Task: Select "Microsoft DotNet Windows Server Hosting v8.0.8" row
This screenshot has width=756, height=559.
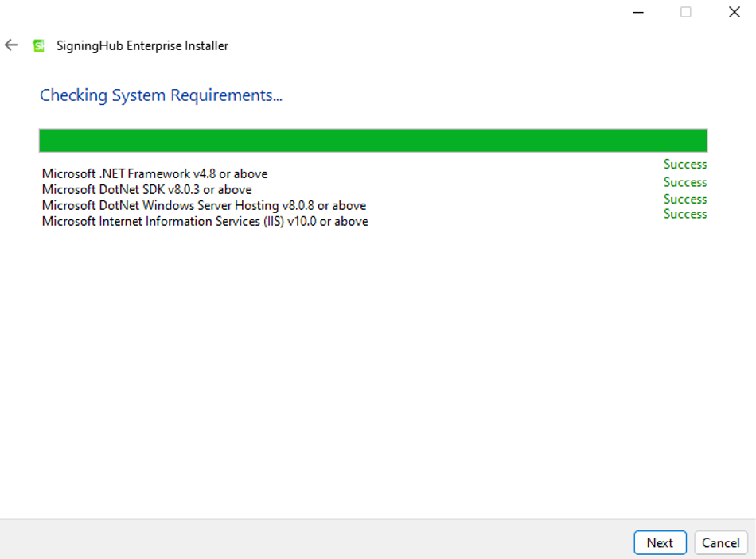Action: (x=204, y=205)
